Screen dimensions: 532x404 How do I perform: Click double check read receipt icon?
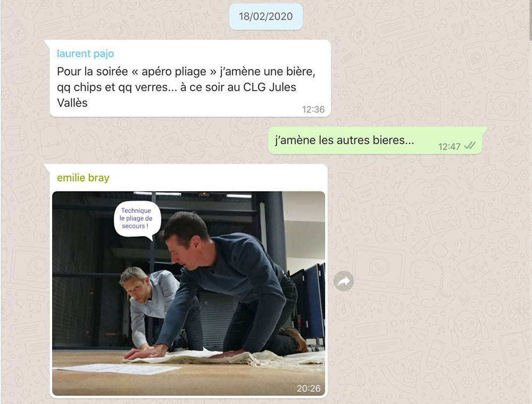[x=470, y=146]
